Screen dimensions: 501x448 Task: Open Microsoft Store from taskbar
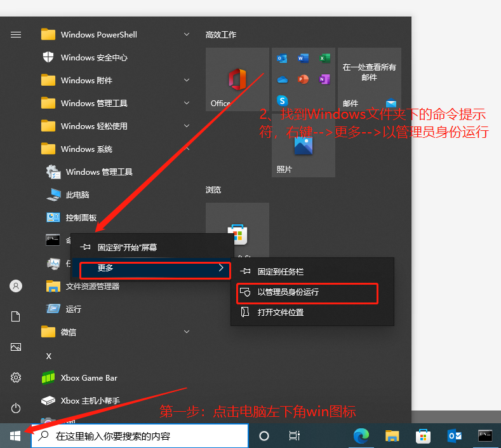pyautogui.click(x=423, y=436)
